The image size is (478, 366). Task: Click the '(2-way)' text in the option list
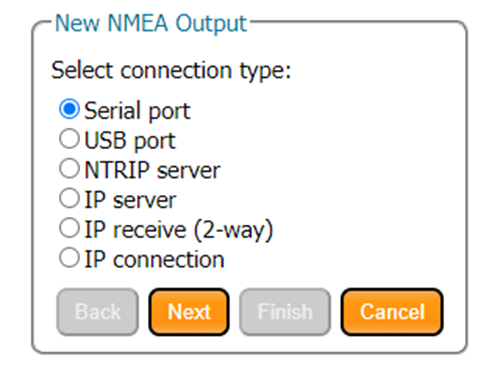pos(233,230)
